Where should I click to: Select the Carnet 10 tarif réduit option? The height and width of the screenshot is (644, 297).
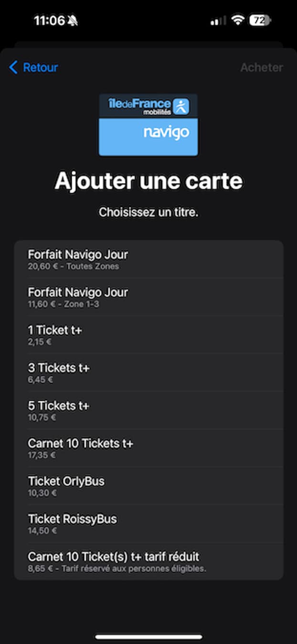[x=148, y=561]
